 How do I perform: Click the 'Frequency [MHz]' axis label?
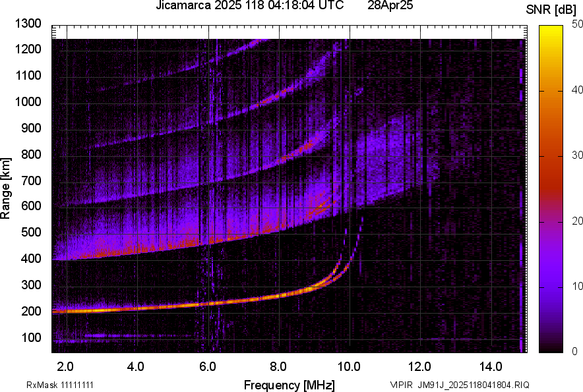coord(290,385)
